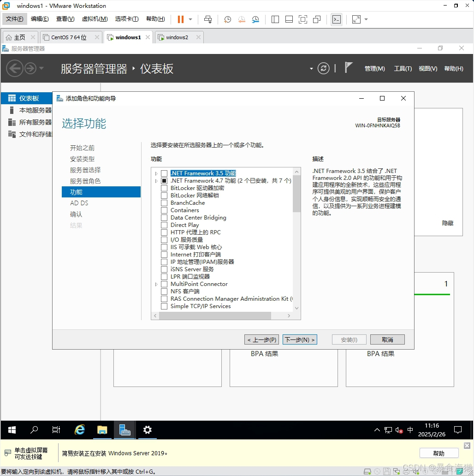Enable the Containers feature checkbox

(x=164, y=210)
